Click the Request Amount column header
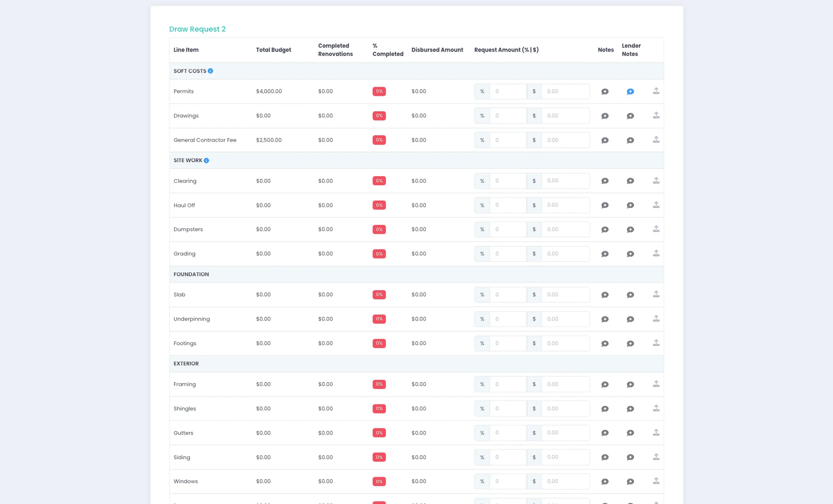This screenshot has width=833, height=504. click(x=506, y=50)
